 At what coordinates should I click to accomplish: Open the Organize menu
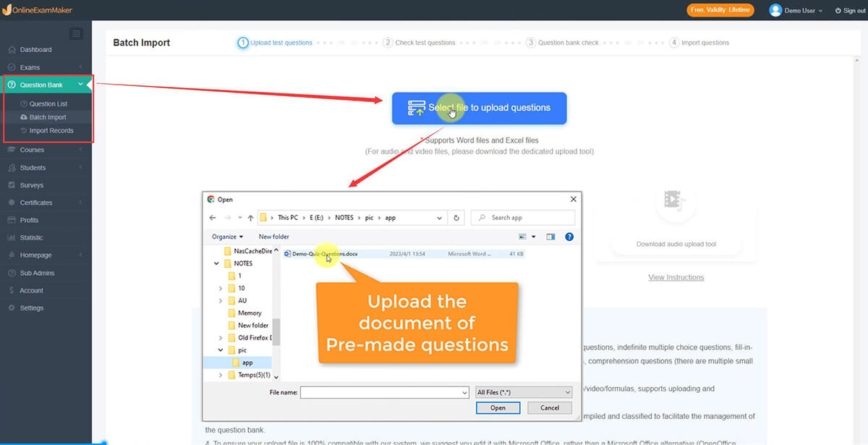(x=228, y=237)
